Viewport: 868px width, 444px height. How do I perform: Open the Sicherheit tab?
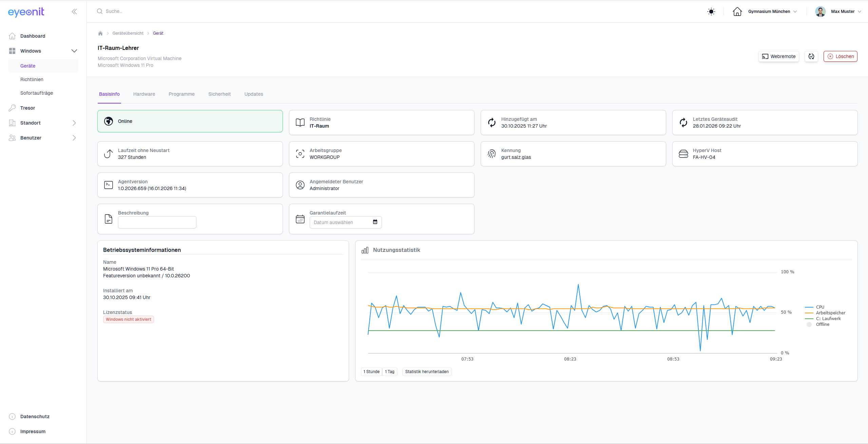(x=219, y=94)
